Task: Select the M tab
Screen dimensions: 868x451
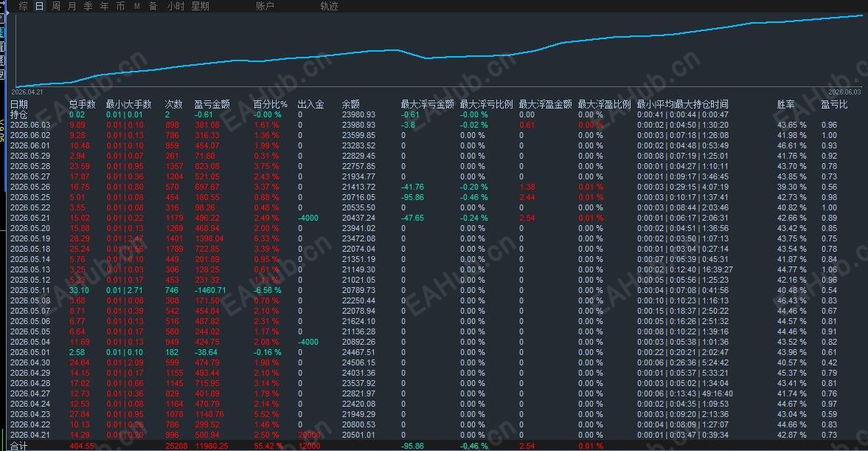Action: click(136, 6)
